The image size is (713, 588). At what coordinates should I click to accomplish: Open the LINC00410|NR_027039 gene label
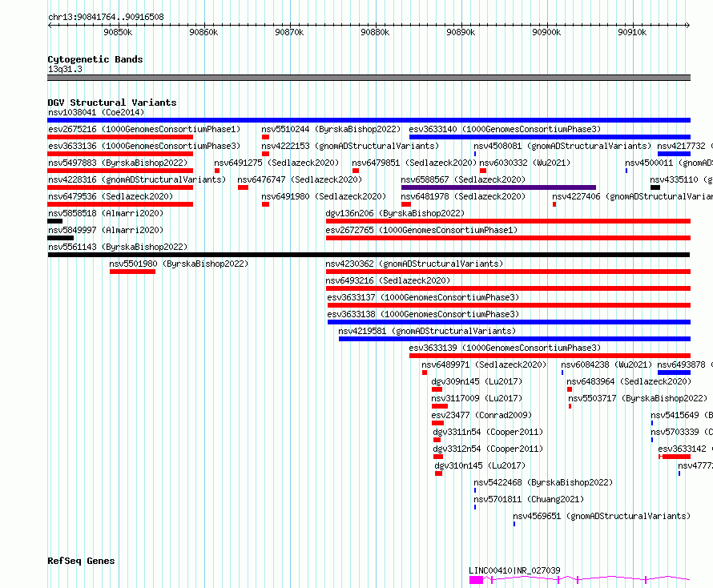point(514,570)
